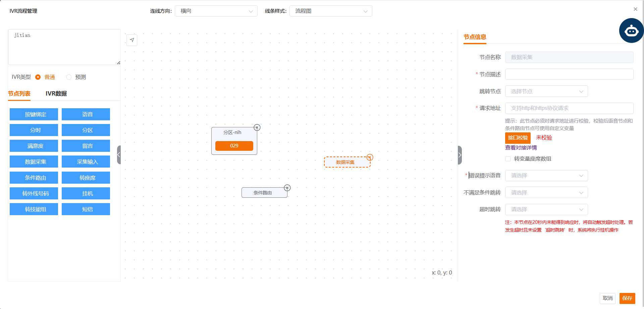Open the 查看对接详情 link

tap(521, 148)
